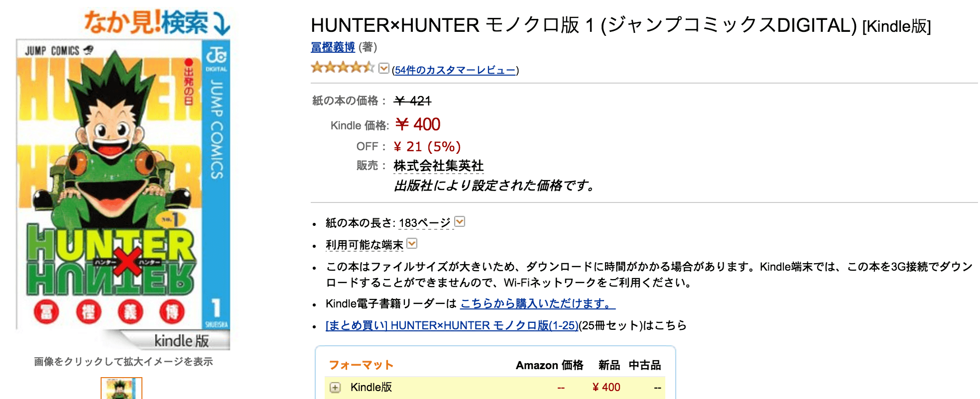
Task: View the 54件のカスタマーレビュー reviews
Action: (455, 70)
